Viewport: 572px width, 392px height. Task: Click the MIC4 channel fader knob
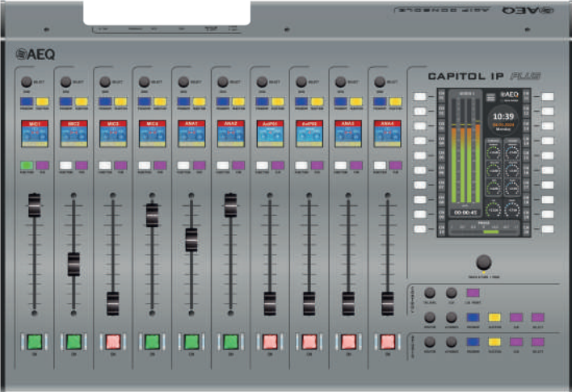pyautogui.click(x=152, y=215)
